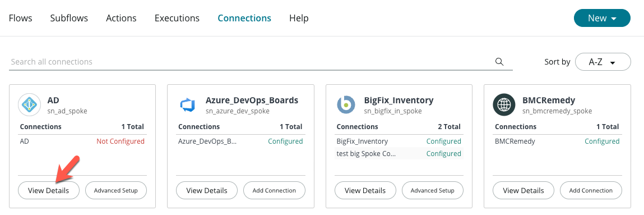This screenshot has width=644, height=215.
Task: Click the BMCRemedy globe icon
Action: pos(504,105)
